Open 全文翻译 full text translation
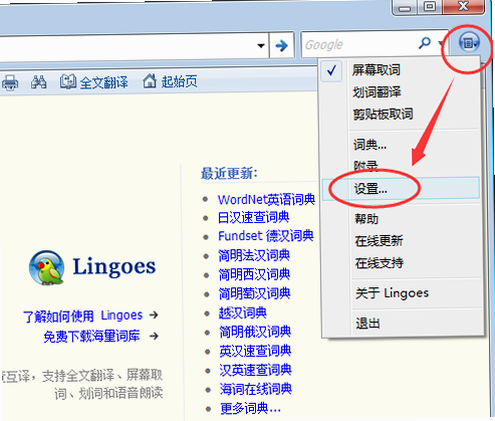This screenshot has height=421, width=495. (94, 82)
